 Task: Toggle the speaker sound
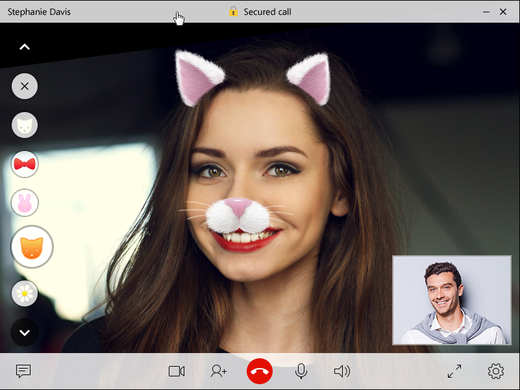(342, 371)
